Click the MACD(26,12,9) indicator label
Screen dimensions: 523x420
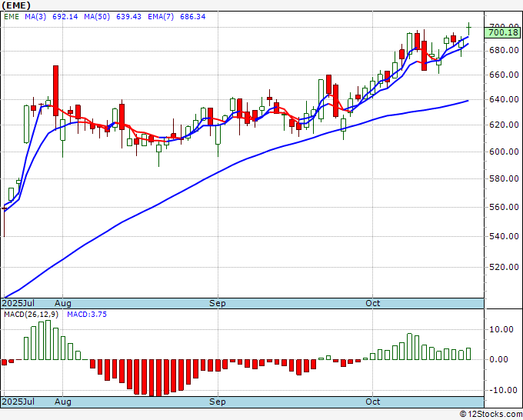[31, 315]
